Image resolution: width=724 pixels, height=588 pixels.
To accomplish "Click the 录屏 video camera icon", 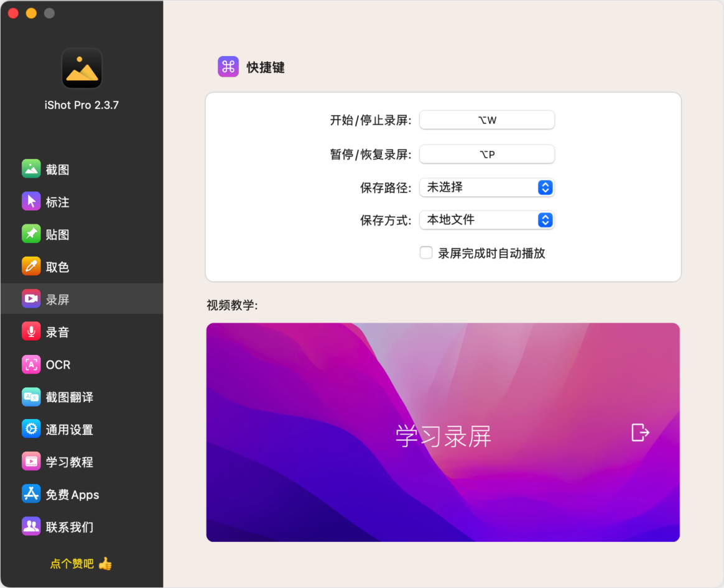I will tap(31, 298).
